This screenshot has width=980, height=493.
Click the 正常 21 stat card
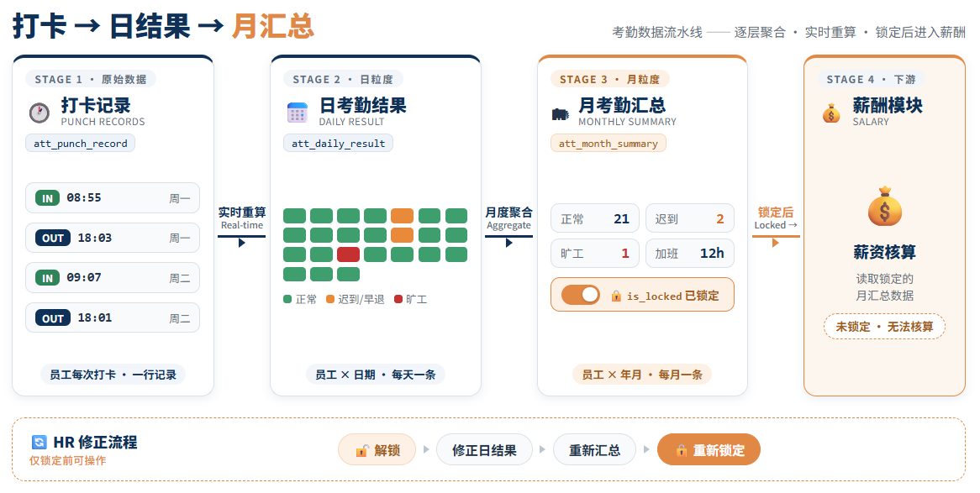[x=595, y=218]
